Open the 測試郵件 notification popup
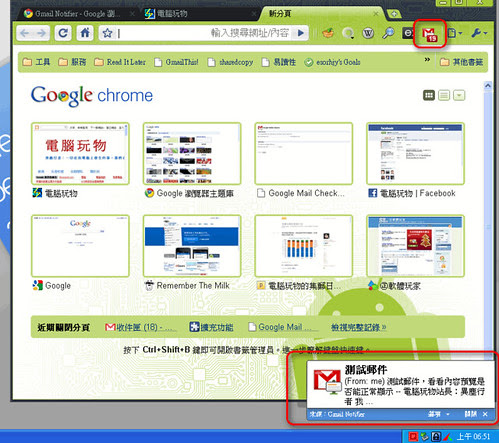 click(x=400, y=385)
